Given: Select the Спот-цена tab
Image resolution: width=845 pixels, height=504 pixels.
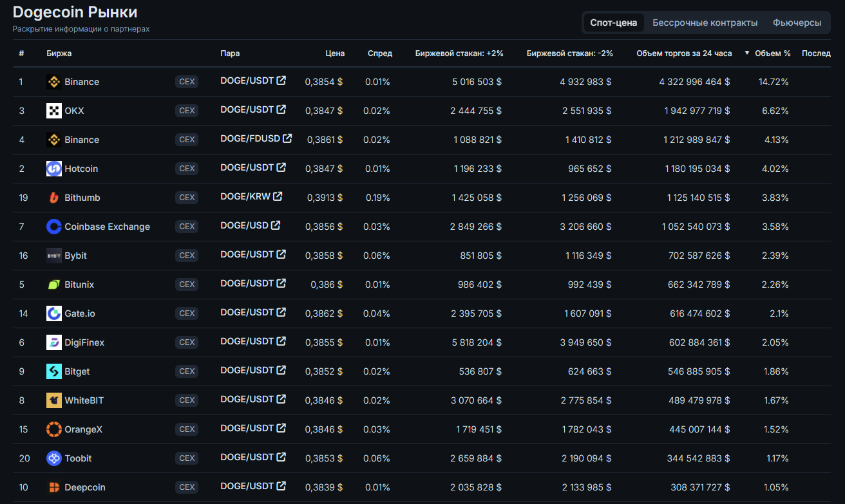Looking at the screenshot, I should click(x=614, y=23).
